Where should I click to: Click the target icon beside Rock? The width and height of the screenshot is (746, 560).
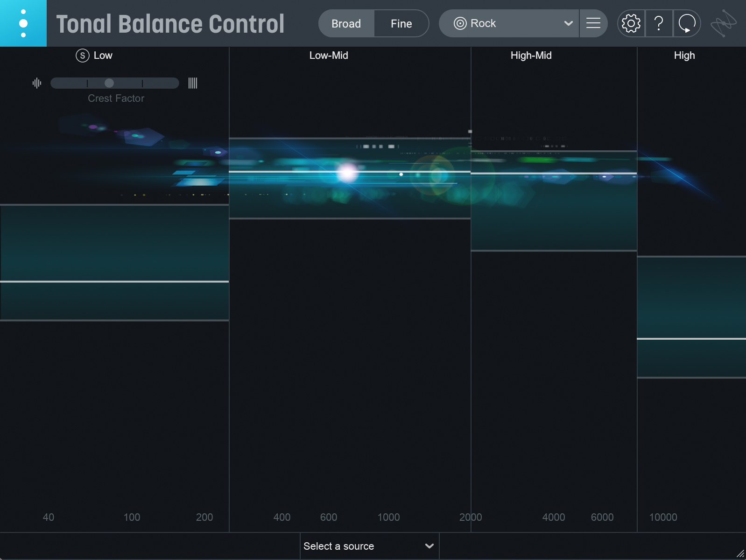pos(460,23)
